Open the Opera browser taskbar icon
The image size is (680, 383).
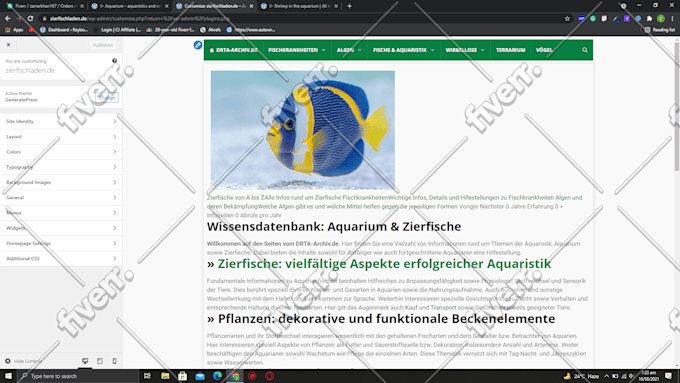[270, 376]
